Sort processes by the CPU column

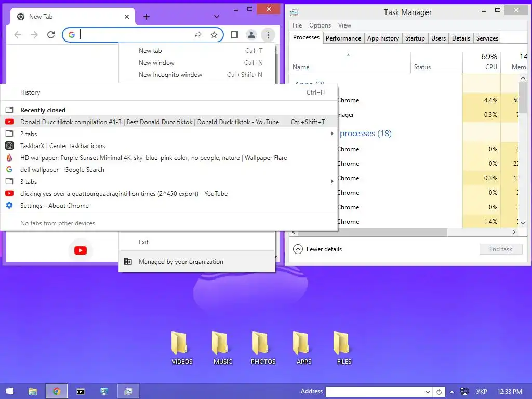tap(482, 62)
